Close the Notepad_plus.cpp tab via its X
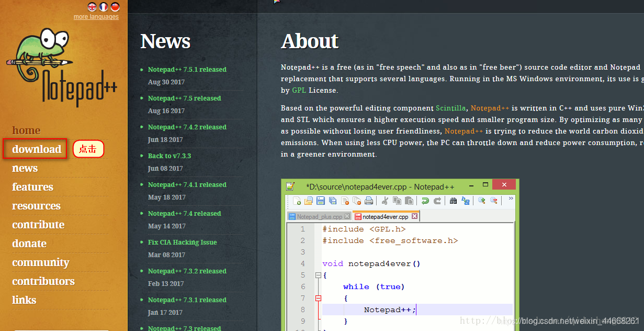This screenshot has height=331, width=644. pos(347,216)
